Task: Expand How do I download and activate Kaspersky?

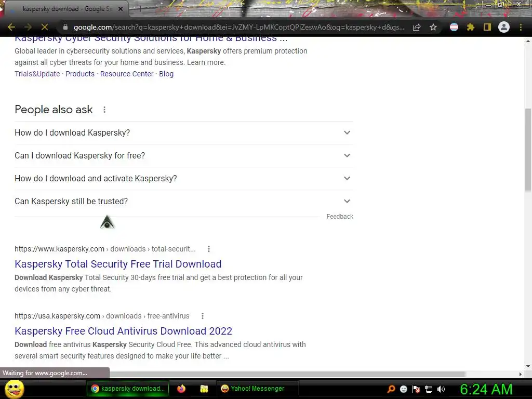Action: point(184,179)
